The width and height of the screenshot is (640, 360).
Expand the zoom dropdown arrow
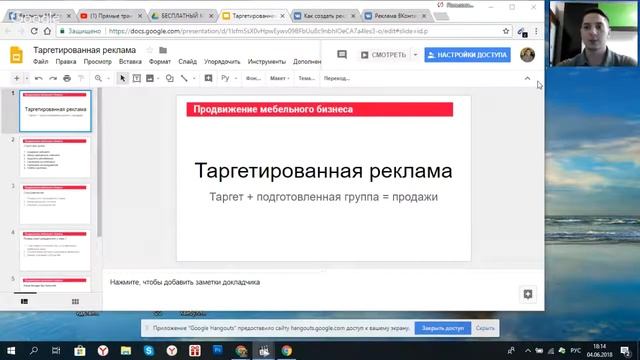pos(108,78)
